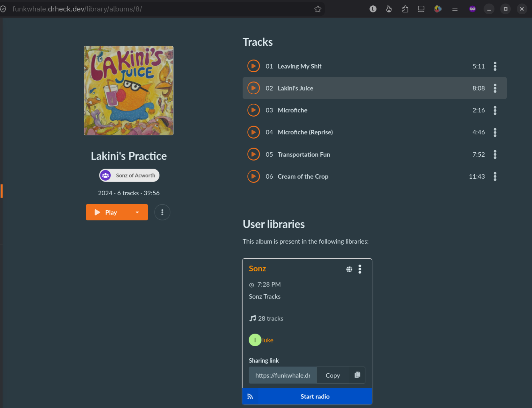Click the Lakini's Juice album cover image
The height and width of the screenshot is (408, 532).
(x=129, y=91)
